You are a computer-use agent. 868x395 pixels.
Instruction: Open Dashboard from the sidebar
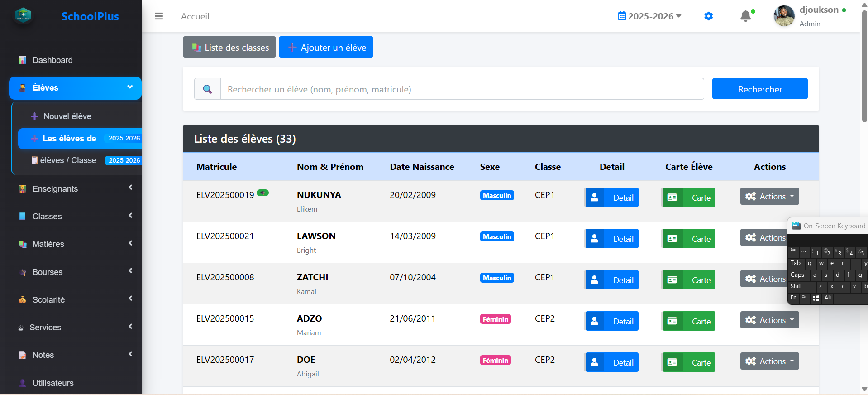click(52, 60)
